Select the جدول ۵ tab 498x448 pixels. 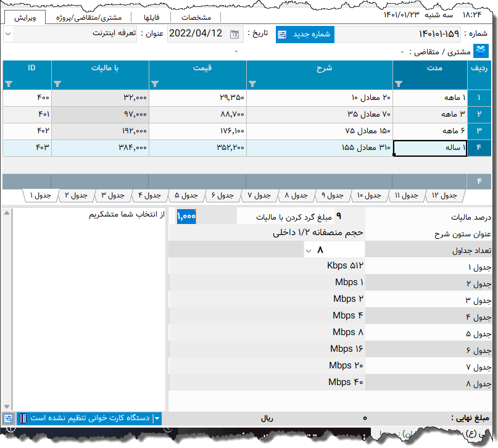point(186,194)
